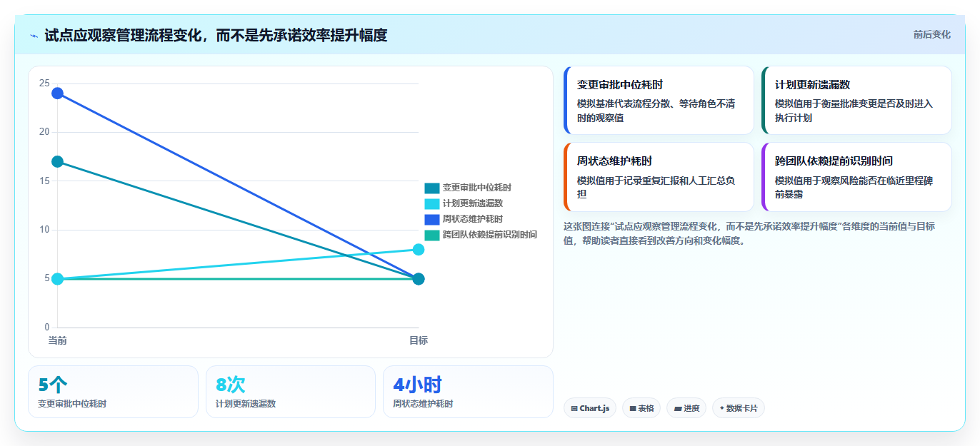
Task: Click the 5个 stat card
Action: pos(113,392)
